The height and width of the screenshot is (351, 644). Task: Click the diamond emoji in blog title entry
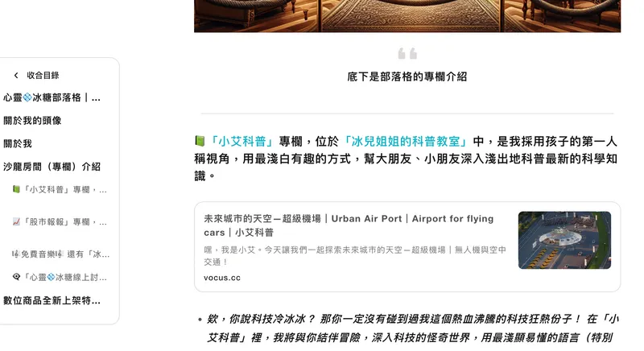click(x=27, y=97)
